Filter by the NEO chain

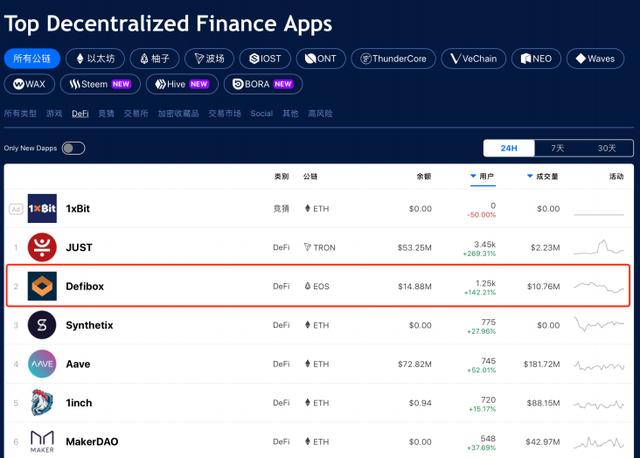coord(536,58)
